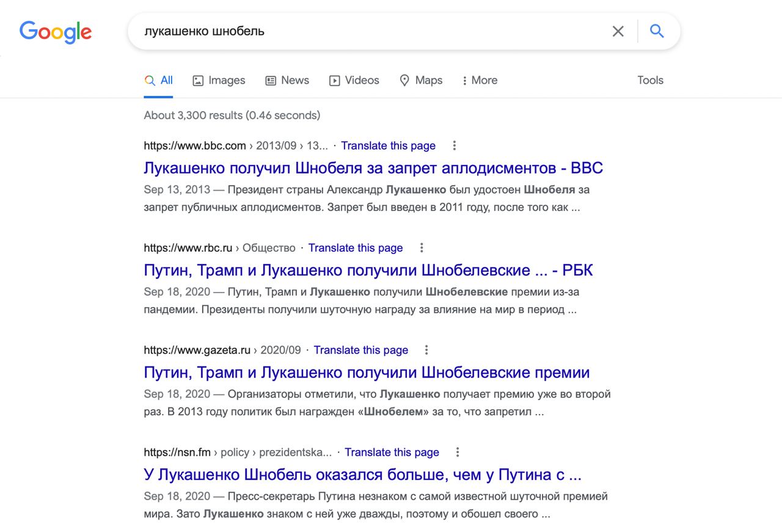Click the https://www.gazeta.ru URL breadcrumb
782x532 pixels.
coord(197,350)
